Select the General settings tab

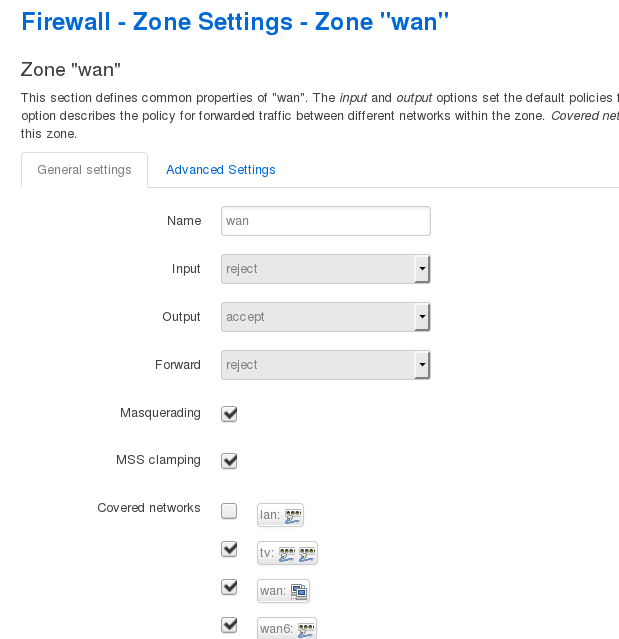coord(84,170)
